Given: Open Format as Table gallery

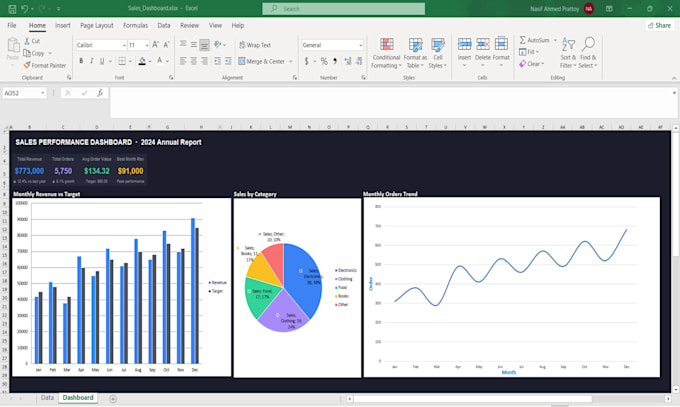Looking at the screenshot, I should click(415, 53).
